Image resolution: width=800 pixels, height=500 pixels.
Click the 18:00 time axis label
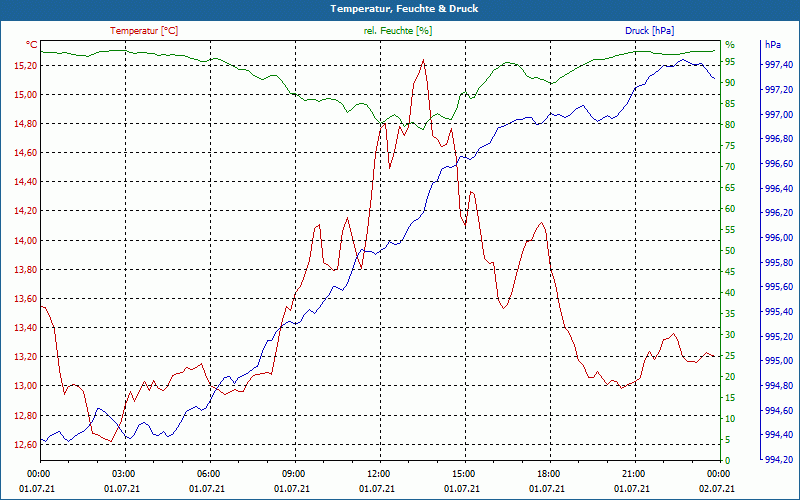pyautogui.click(x=550, y=473)
